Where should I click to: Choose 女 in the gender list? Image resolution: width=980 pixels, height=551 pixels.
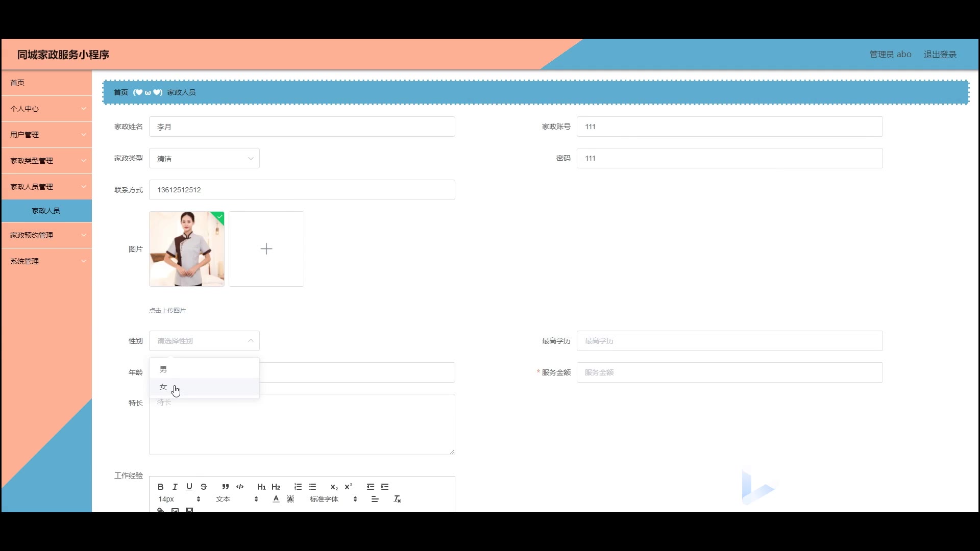(204, 387)
